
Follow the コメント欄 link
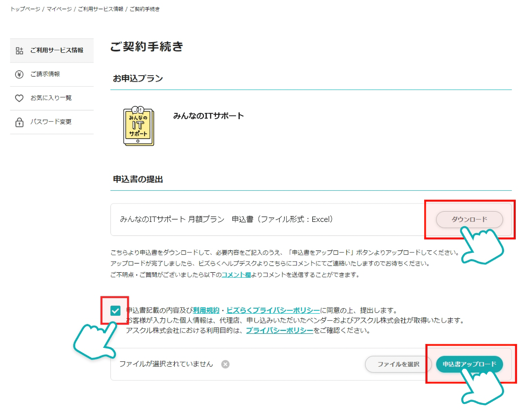coord(236,275)
